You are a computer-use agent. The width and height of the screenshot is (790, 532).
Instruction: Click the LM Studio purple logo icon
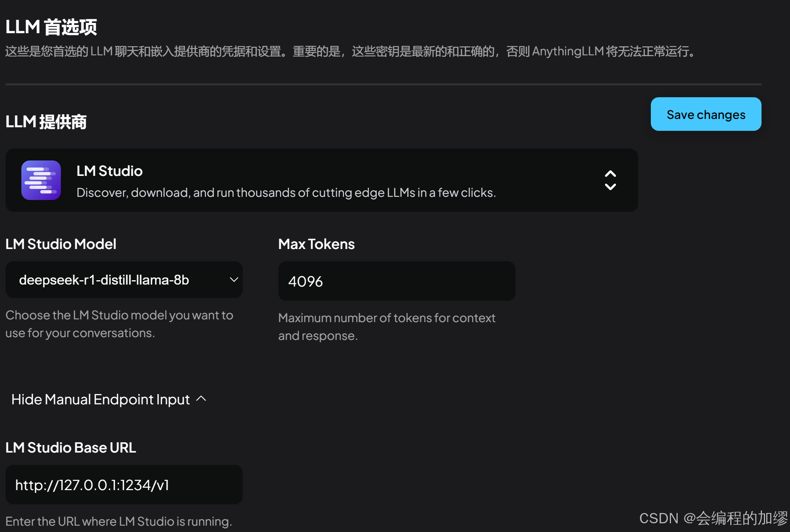click(41, 180)
